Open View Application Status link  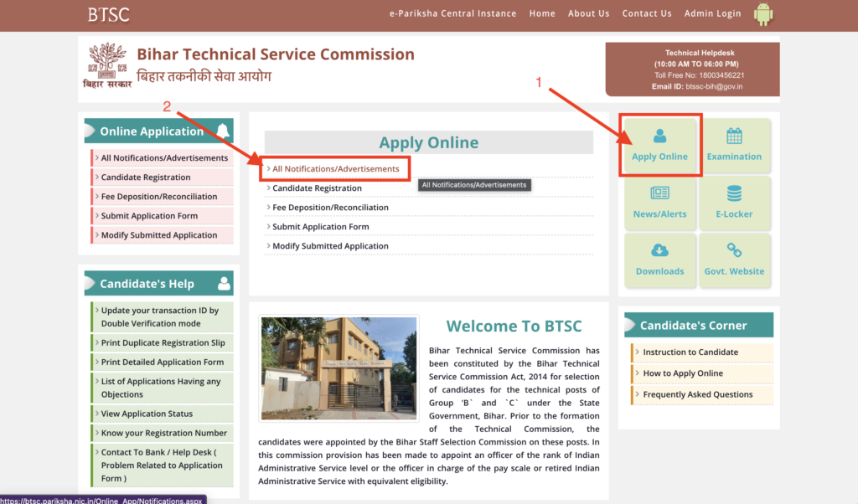tap(147, 414)
